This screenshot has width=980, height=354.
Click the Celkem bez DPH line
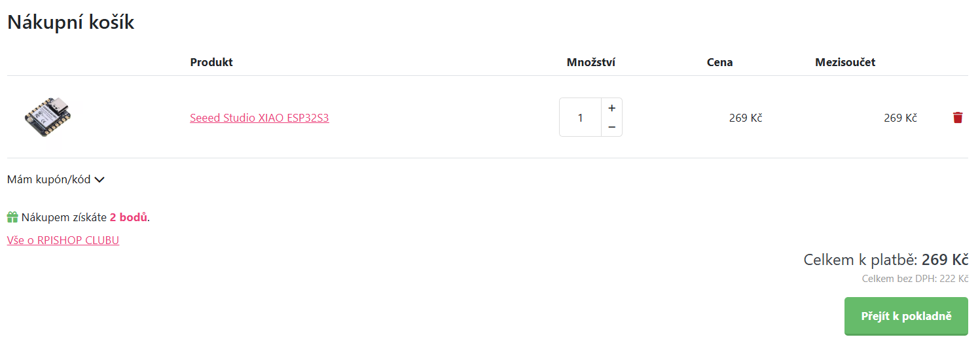click(x=915, y=279)
